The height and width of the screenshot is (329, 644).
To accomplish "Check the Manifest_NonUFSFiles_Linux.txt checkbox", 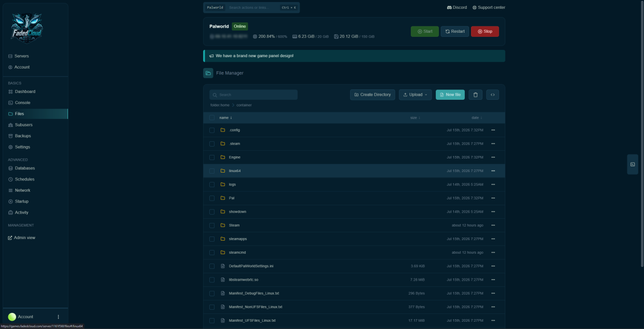I will click(212, 307).
